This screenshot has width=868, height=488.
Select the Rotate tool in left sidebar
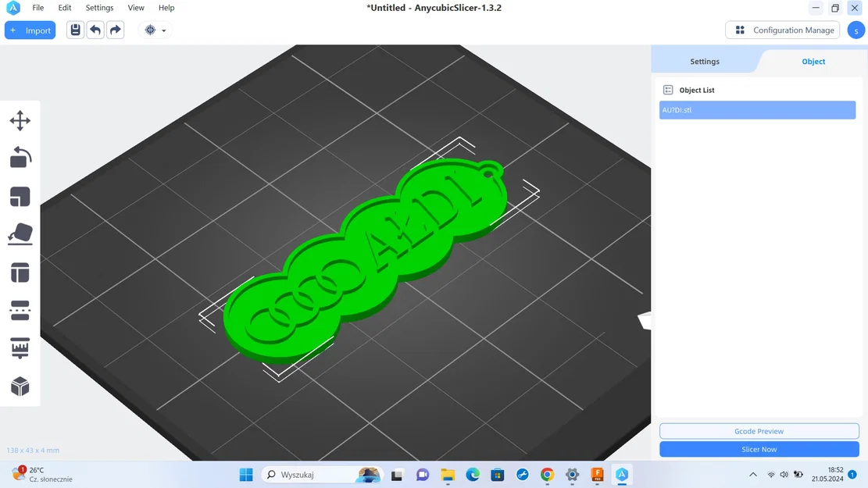point(20,158)
